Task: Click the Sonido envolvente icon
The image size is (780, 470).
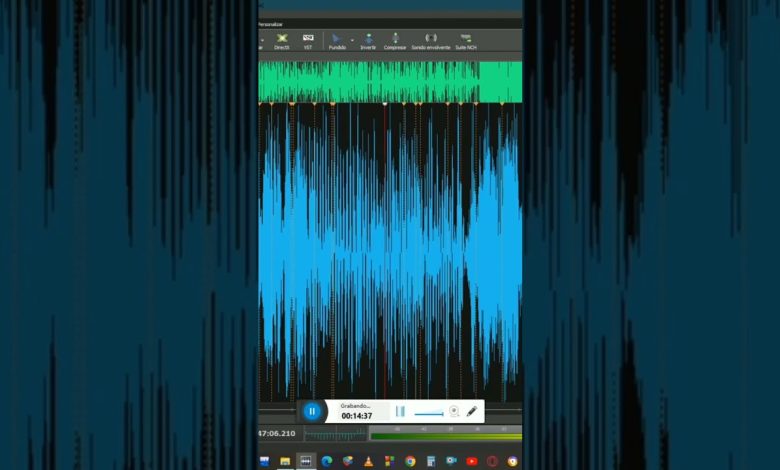Action: 431,40
